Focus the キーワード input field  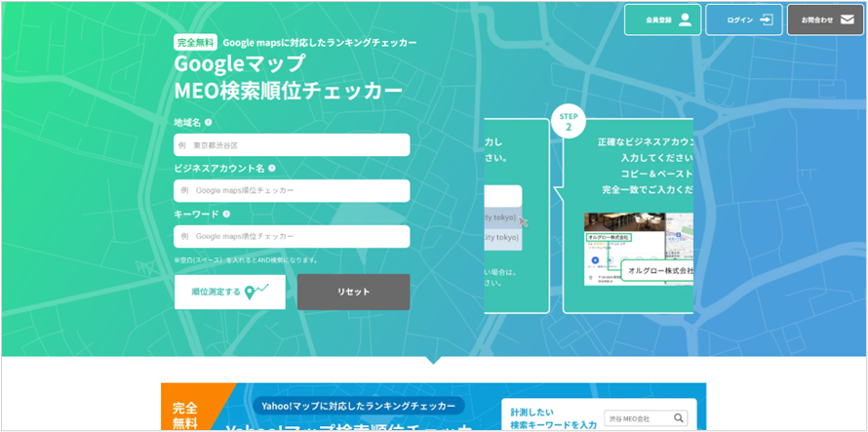292,237
